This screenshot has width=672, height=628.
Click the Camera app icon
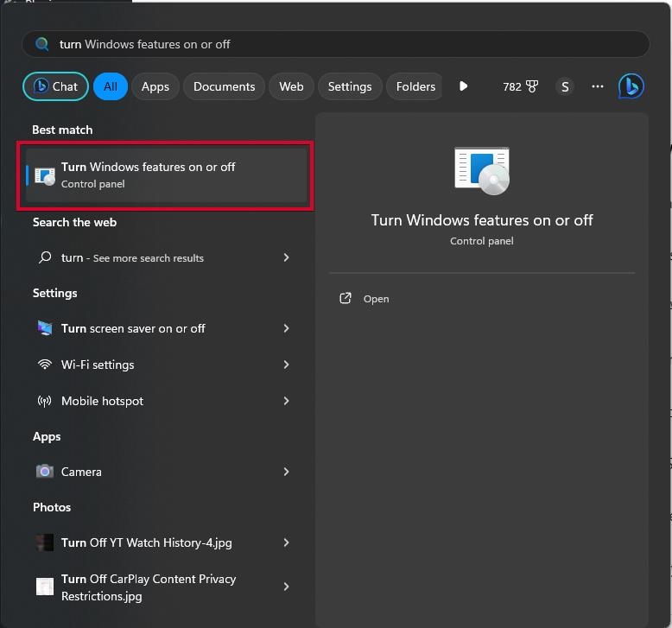tap(45, 472)
